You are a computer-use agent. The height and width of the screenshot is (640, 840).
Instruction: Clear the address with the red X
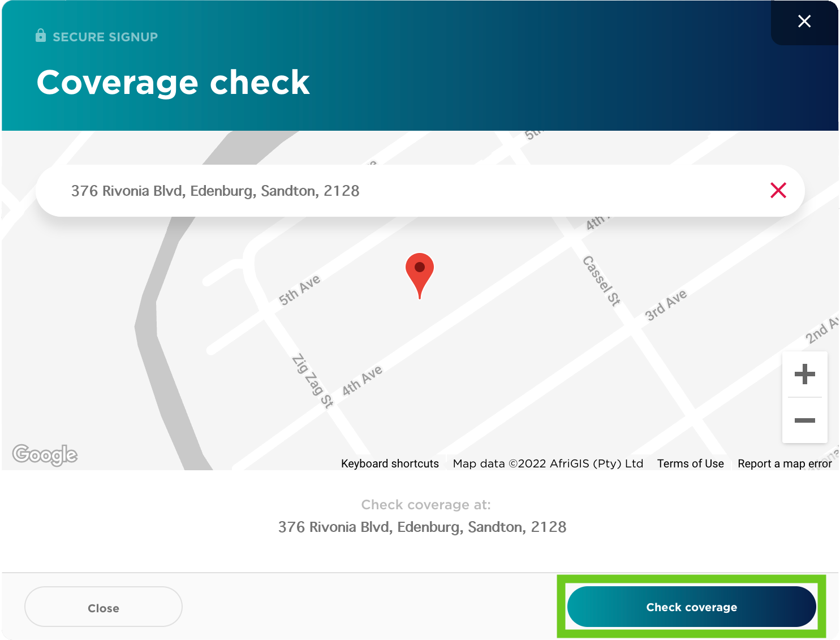(x=778, y=191)
